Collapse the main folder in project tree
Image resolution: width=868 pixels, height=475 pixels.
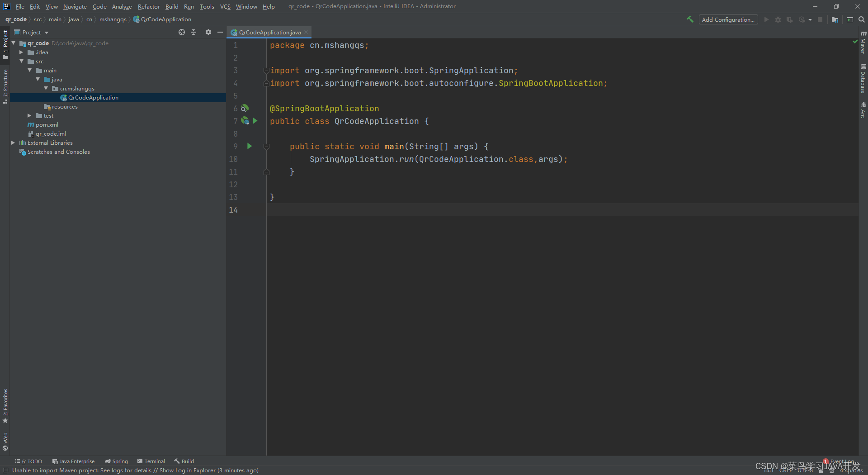30,70
